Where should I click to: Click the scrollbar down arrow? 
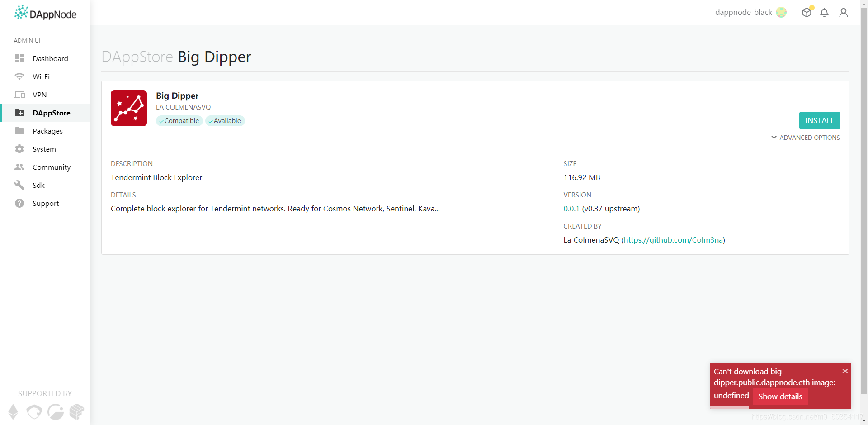coord(864,421)
